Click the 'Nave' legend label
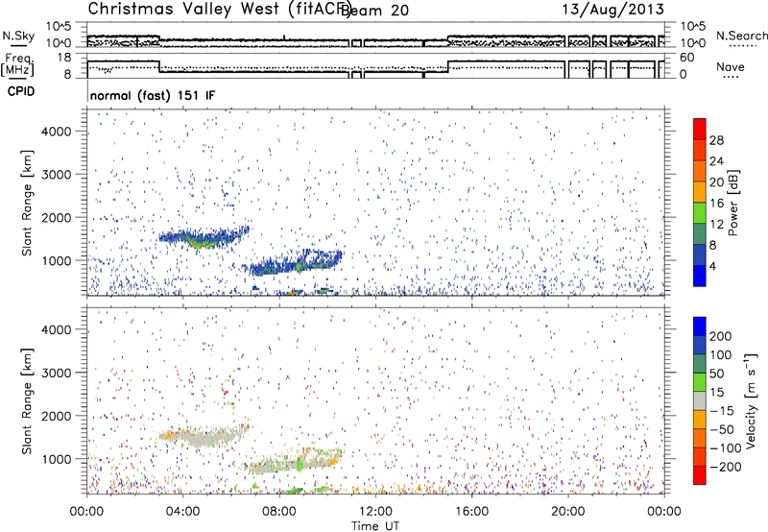Image resolution: width=768 pixels, height=532 pixels. pos(731,66)
